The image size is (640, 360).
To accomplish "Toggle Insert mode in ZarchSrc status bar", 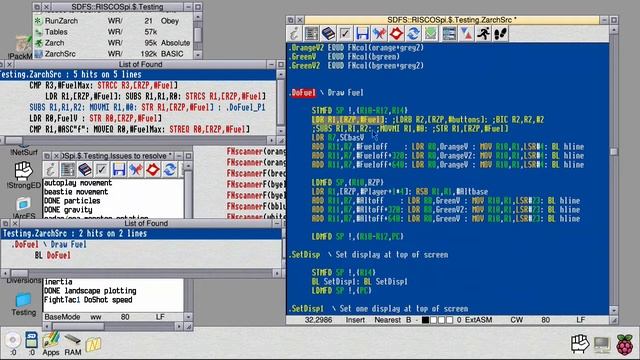I will point(355,320).
